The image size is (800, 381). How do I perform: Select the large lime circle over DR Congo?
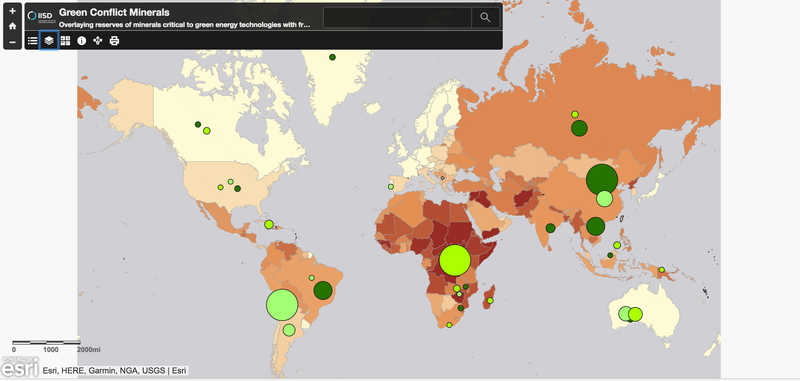(x=455, y=260)
